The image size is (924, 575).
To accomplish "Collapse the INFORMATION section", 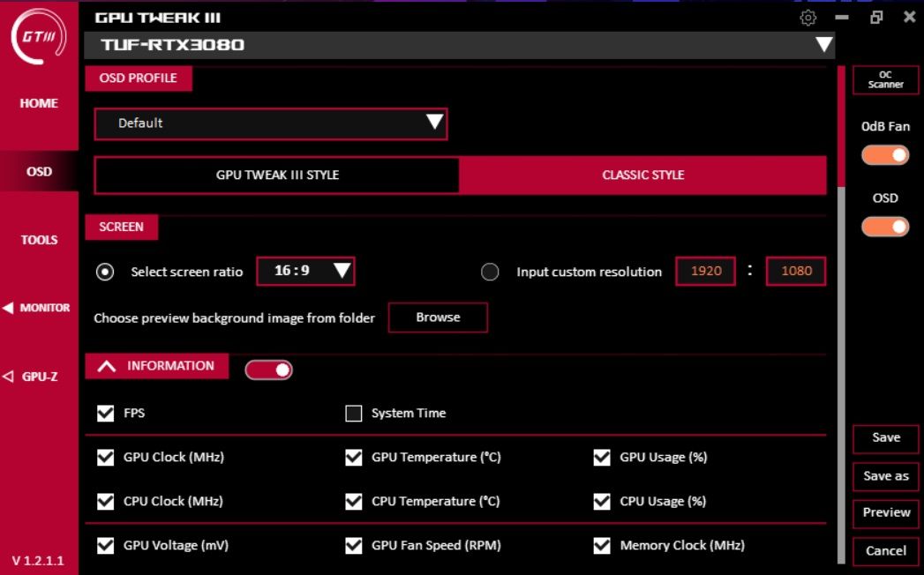I will pyautogui.click(x=106, y=366).
